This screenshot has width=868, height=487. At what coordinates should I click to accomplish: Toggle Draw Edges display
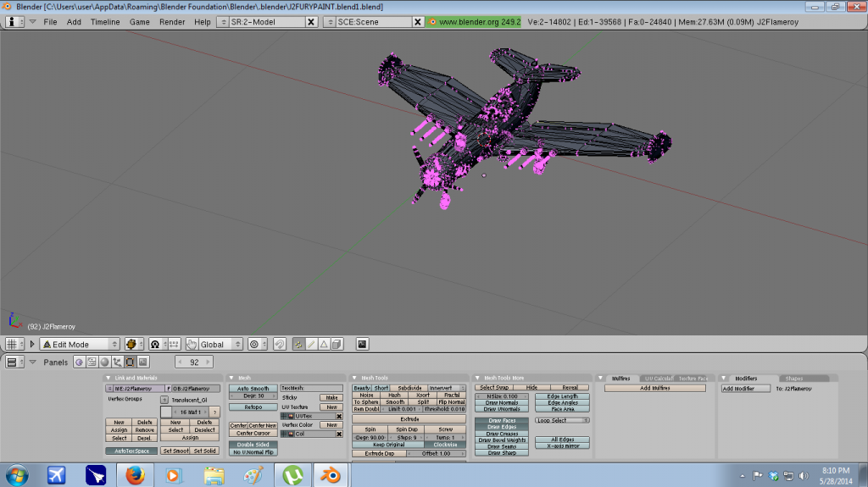tap(502, 427)
